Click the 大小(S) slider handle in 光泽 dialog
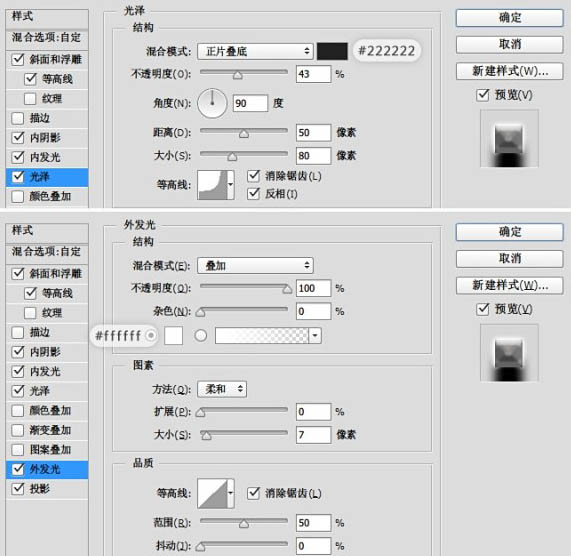 [232, 157]
